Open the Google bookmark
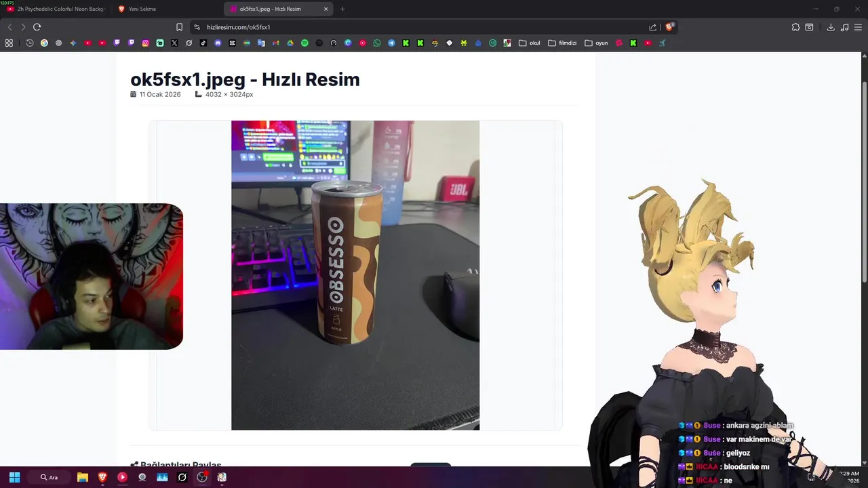The width and height of the screenshot is (868, 488). click(x=44, y=43)
